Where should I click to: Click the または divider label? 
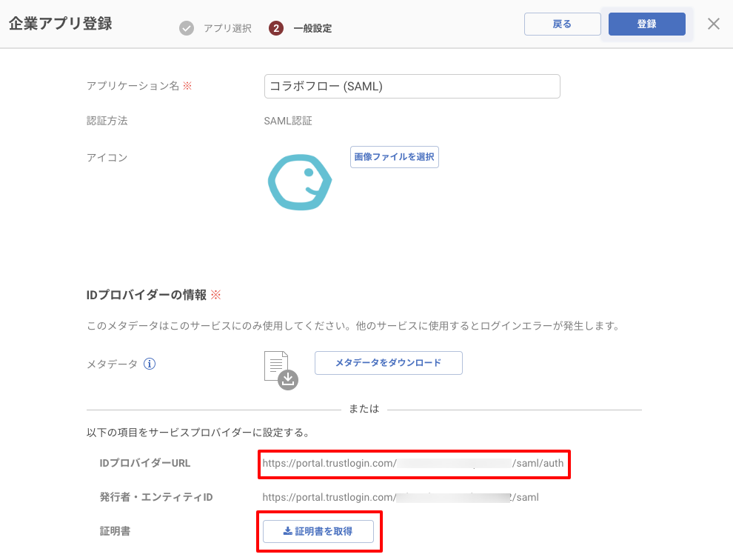[364, 409]
